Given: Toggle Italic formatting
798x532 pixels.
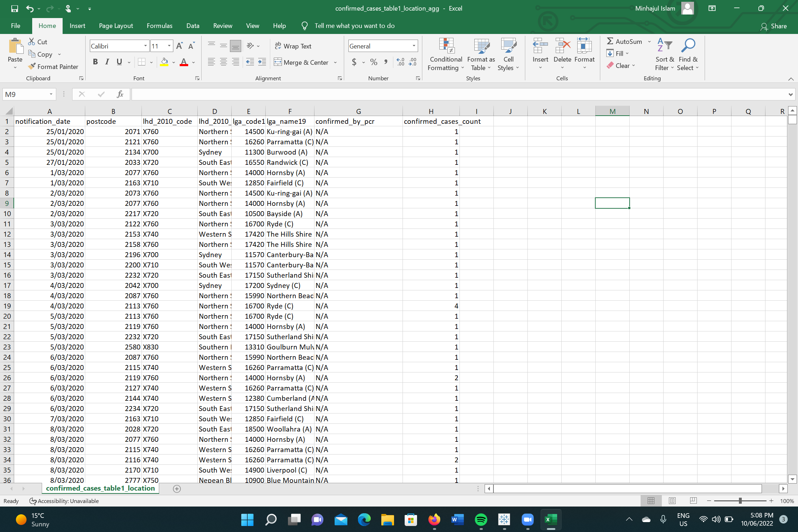Looking at the screenshot, I should [x=107, y=62].
